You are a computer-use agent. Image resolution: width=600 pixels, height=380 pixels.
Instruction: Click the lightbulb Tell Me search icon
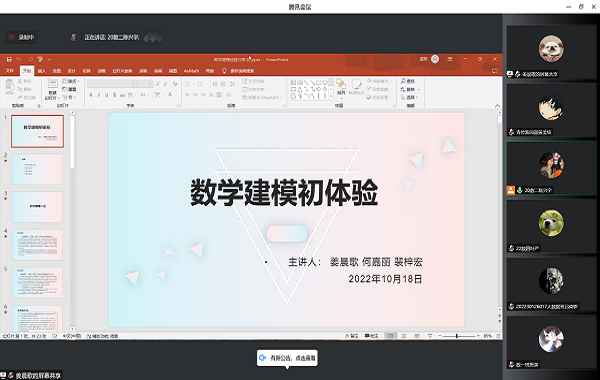[x=224, y=71]
